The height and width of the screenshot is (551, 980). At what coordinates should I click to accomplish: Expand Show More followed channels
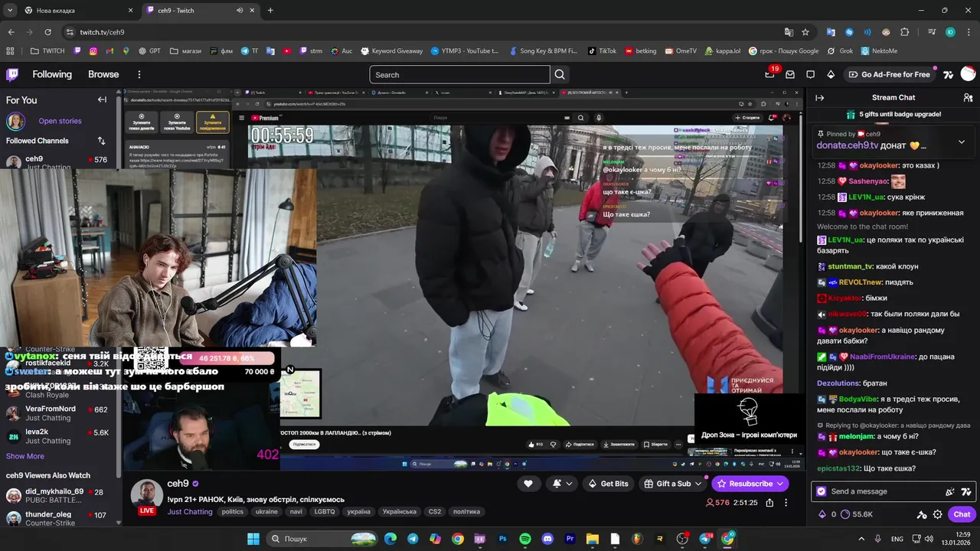pos(25,456)
